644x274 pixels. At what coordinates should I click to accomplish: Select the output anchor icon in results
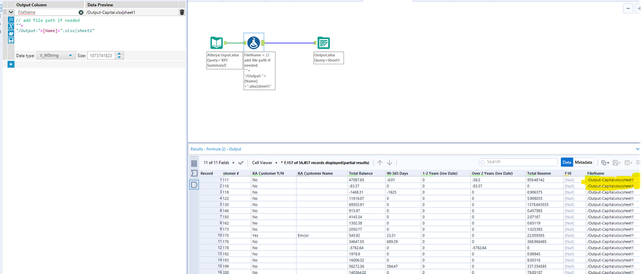pyautogui.click(x=194, y=185)
